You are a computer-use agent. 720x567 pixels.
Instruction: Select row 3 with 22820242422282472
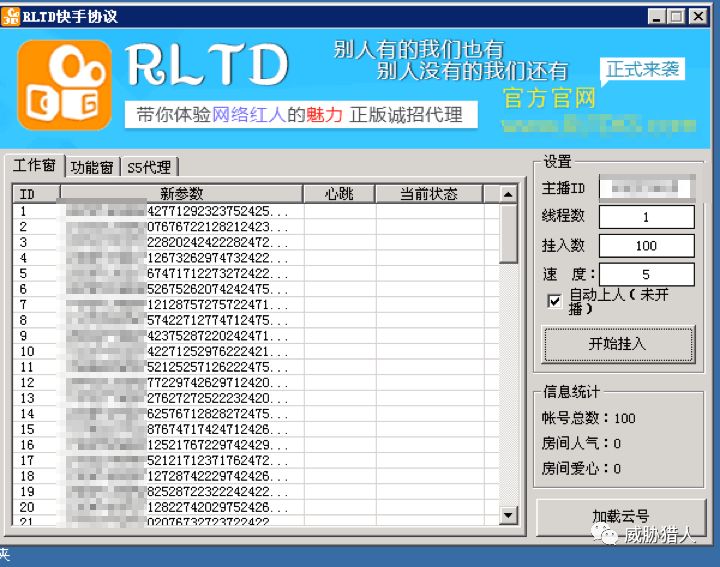tap(256, 242)
